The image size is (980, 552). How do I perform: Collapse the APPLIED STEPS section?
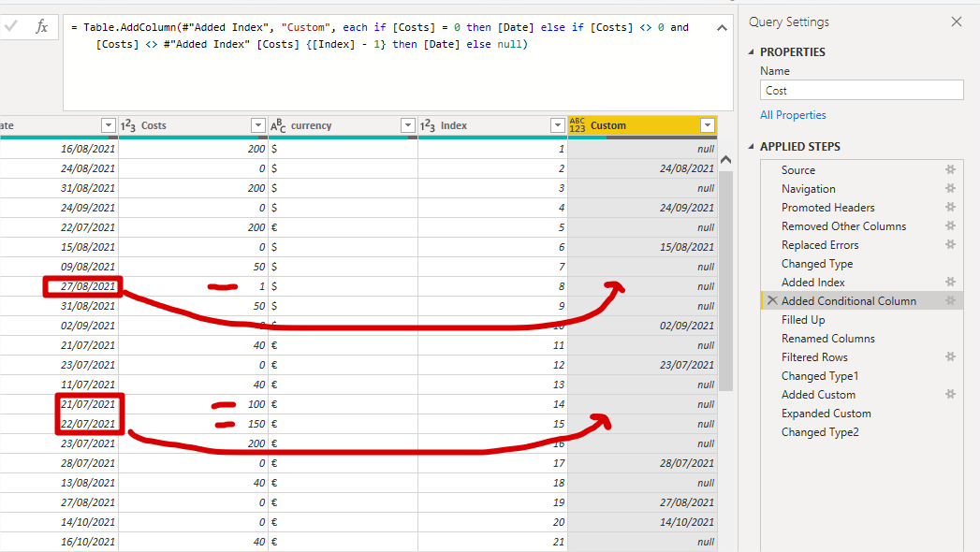pos(752,146)
